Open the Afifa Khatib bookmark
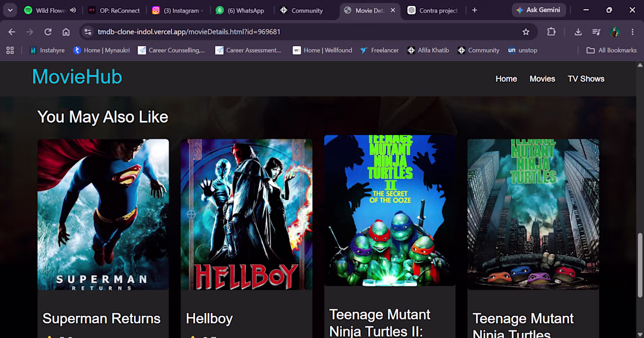644x338 pixels. 428,50
